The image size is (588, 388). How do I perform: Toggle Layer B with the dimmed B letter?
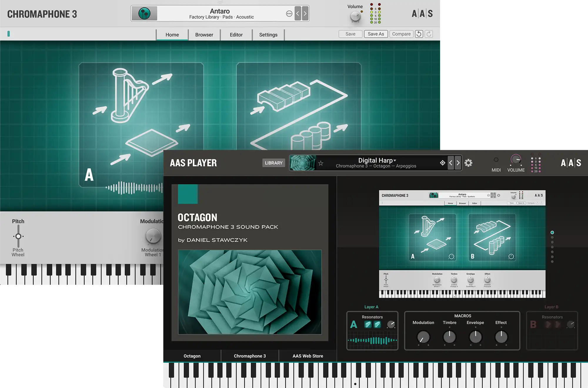[533, 325]
